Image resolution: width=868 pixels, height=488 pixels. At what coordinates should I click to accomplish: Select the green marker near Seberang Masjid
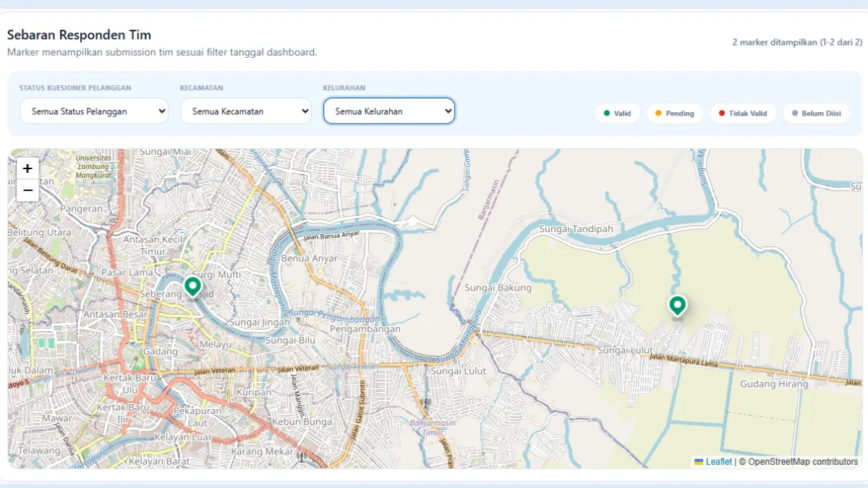pyautogui.click(x=192, y=288)
